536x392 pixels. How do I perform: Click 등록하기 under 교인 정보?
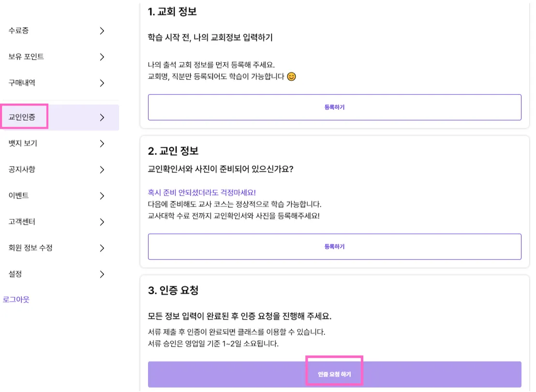(x=334, y=246)
